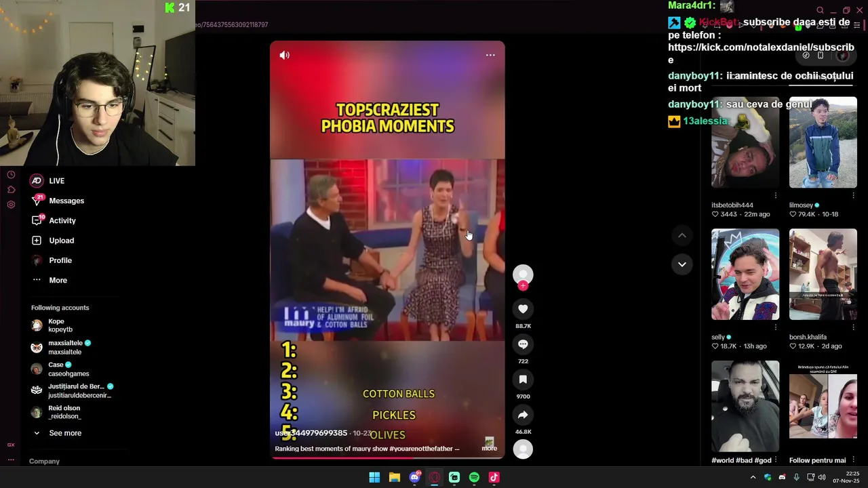Open the Company footer section
The image size is (868, 488).
click(x=44, y=461)
